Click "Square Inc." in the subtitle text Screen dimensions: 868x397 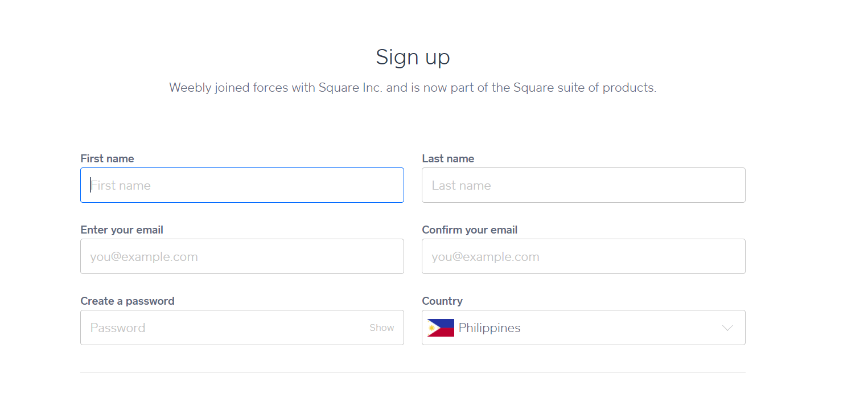coord(350,88)
